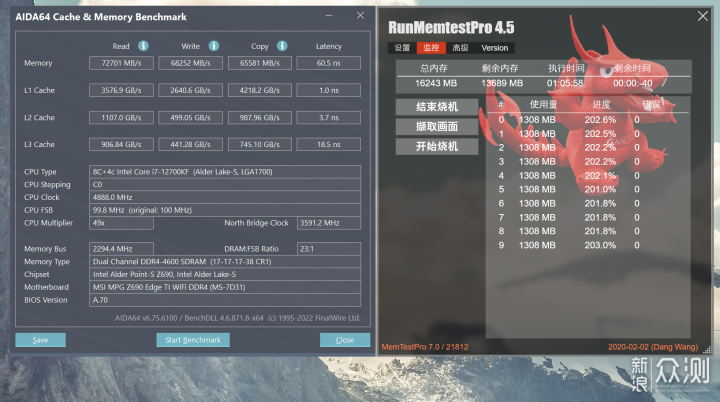Click the 进度 column header
720x402 pixels.
pyautogui.click(x=601, y=104)
